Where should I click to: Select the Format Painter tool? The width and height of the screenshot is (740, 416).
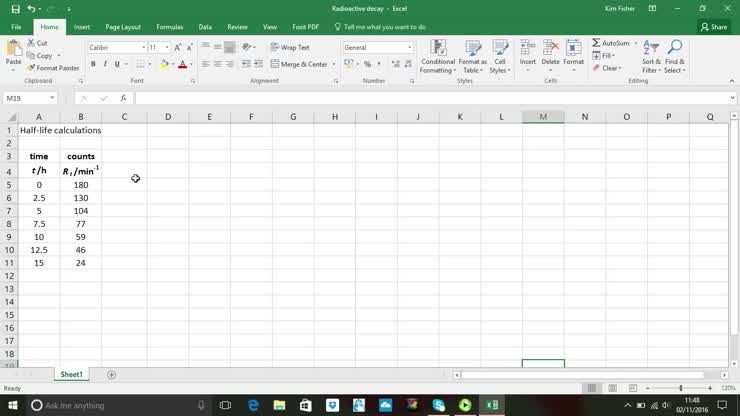click(57, 68)
